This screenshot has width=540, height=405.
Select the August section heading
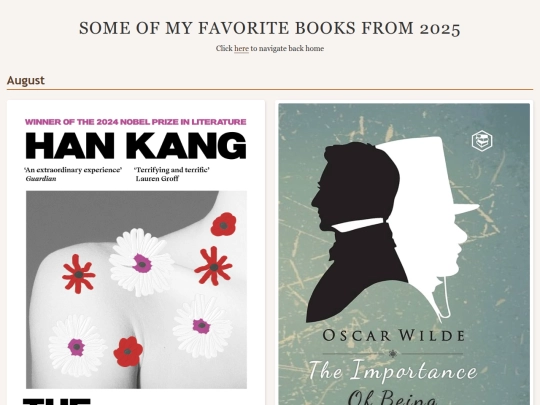26,80
